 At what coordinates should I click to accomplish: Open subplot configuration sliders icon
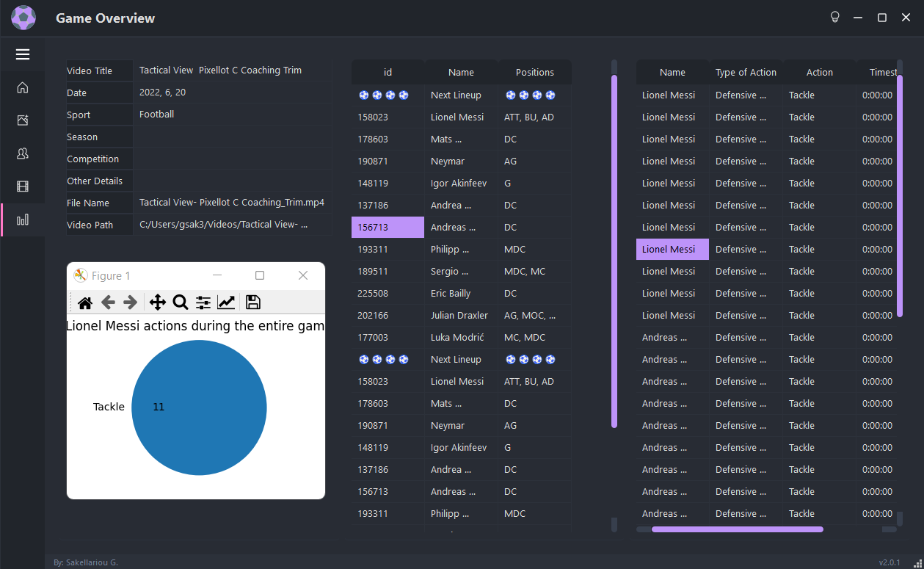point(203,302)
